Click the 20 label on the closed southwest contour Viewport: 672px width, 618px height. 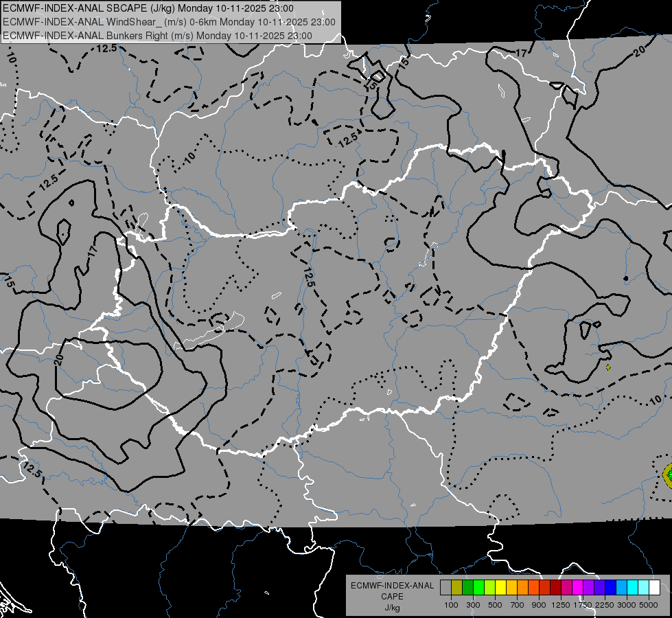(59, 359)
